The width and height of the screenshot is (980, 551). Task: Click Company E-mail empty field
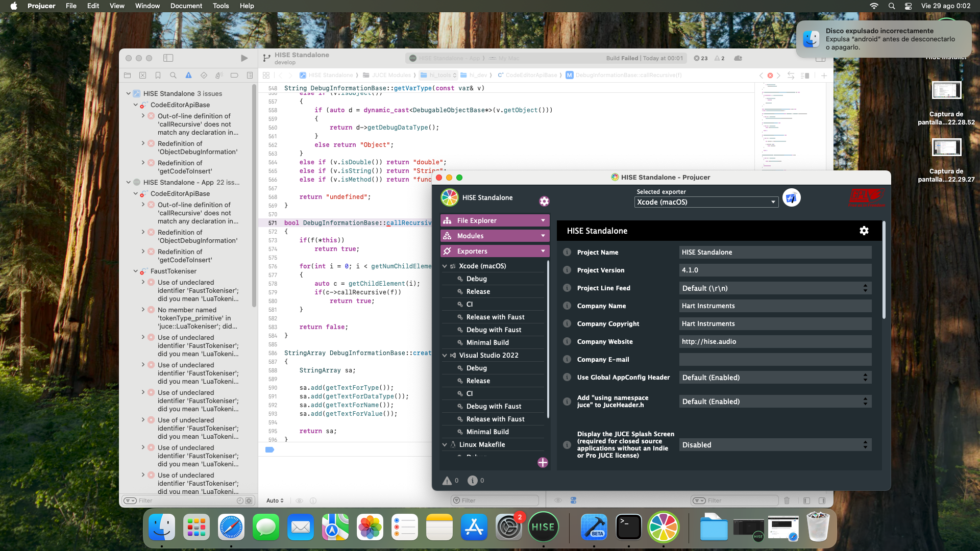point(775,360)
